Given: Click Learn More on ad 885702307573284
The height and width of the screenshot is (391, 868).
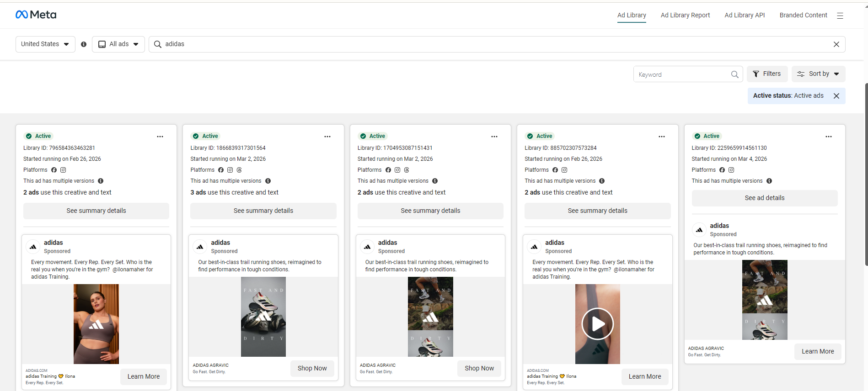Looking at the screenshot, I should tap(645, 377).
